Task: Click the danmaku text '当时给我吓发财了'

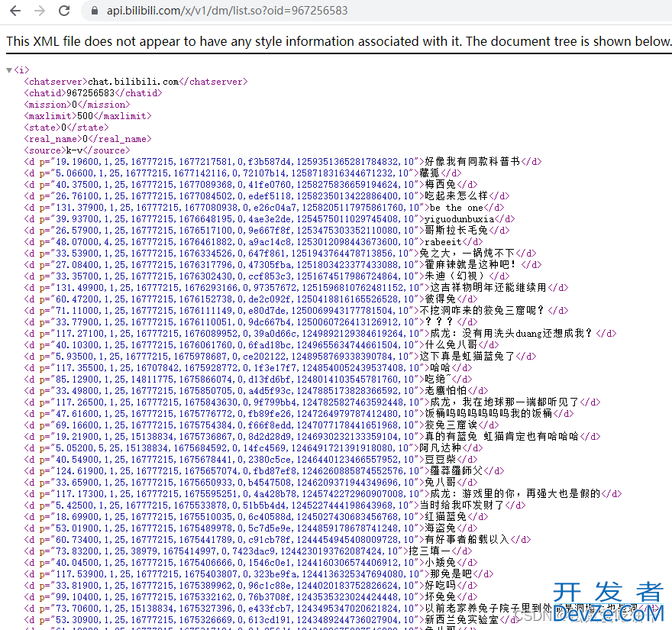Action: (462, 506)
